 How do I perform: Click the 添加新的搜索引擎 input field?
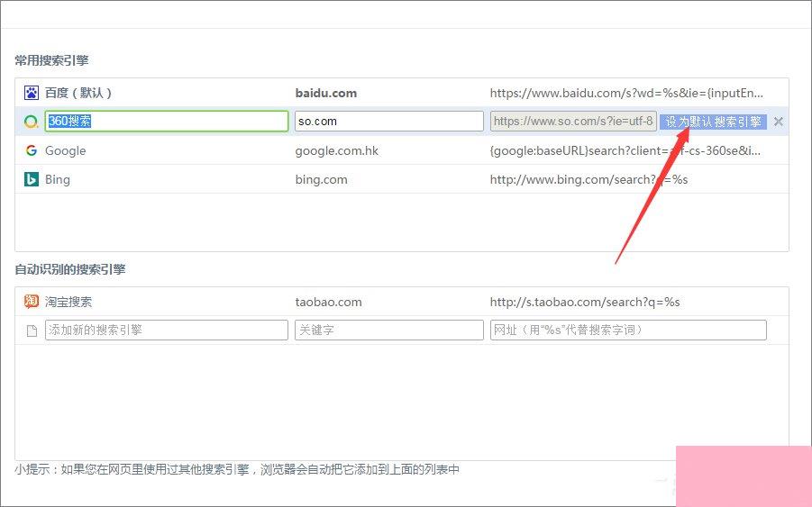point(166,330)
